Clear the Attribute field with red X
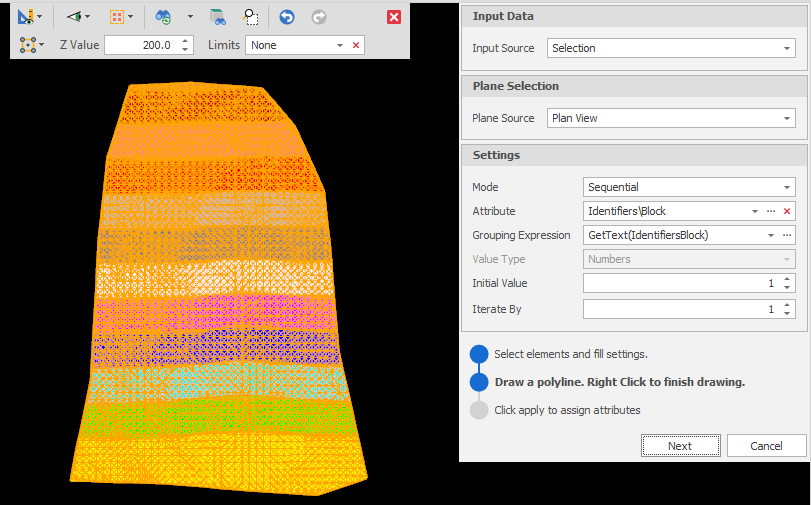Image resolution: width=811 pixels, height=505 pixels. pos(787,211)
